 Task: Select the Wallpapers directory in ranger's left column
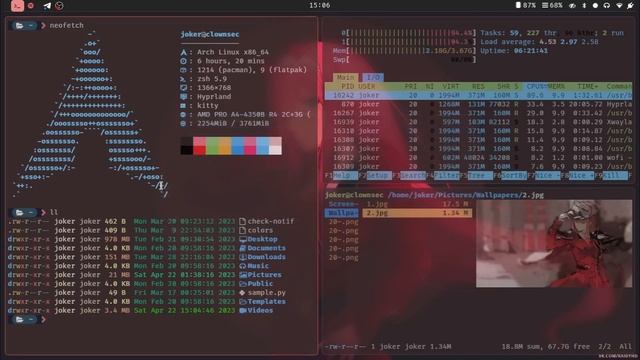point(342,213)
